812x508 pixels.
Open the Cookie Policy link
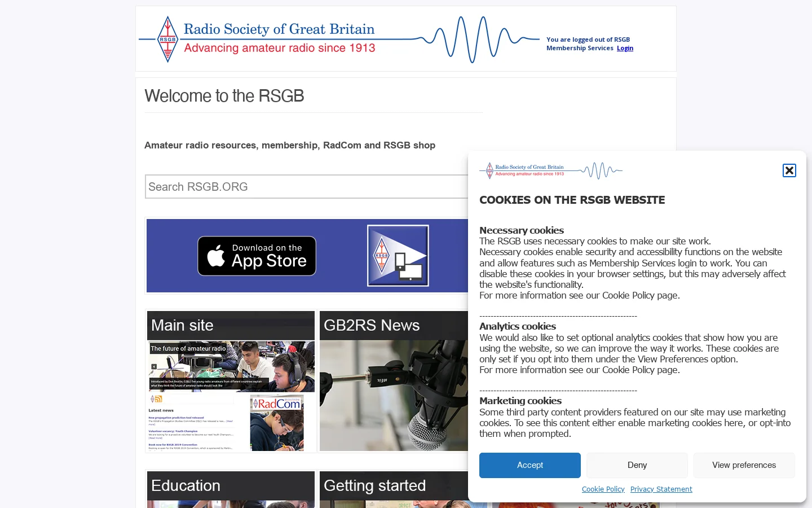(603, 489)
